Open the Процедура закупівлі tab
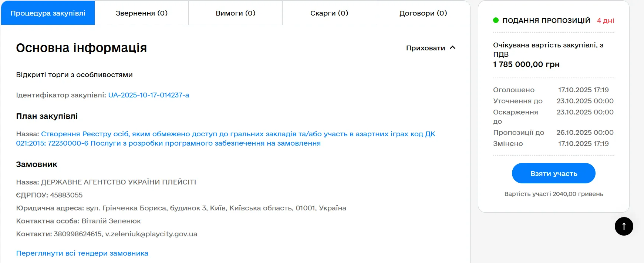Screen dimensions: 644x263 48,13
